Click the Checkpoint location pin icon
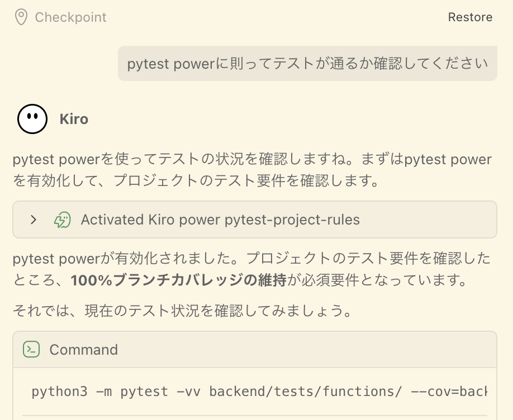Image resolution: width=513 pixels, height=420 pixels. pos(21,17)
